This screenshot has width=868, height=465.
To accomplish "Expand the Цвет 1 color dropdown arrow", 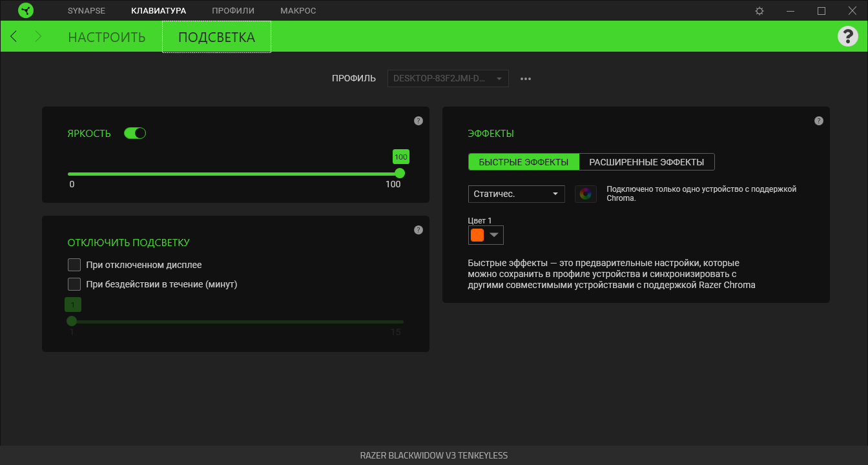I will 494,235.
